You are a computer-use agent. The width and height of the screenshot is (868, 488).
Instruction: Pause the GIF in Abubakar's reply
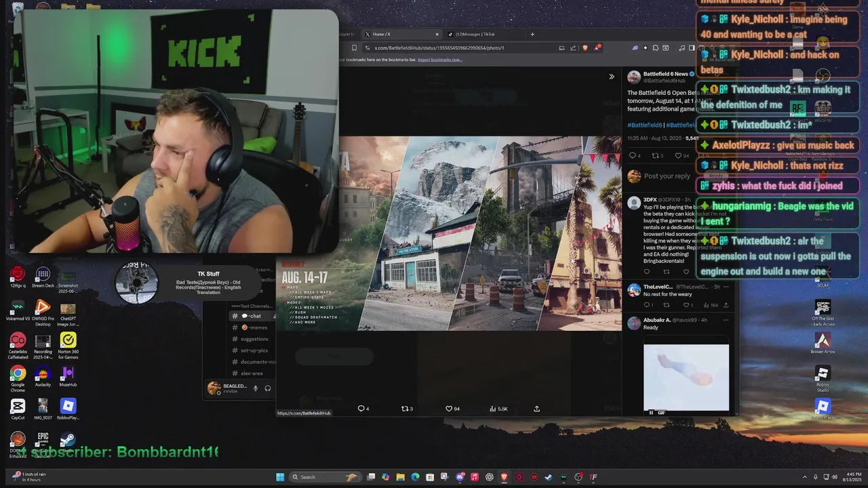pos(651,413)
